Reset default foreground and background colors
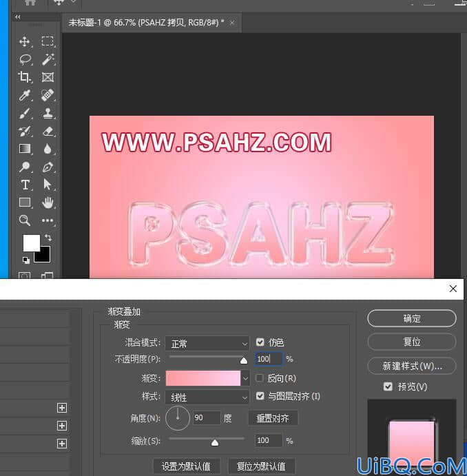The width and height of the screenshot is (467, 476). pos(26,260)
